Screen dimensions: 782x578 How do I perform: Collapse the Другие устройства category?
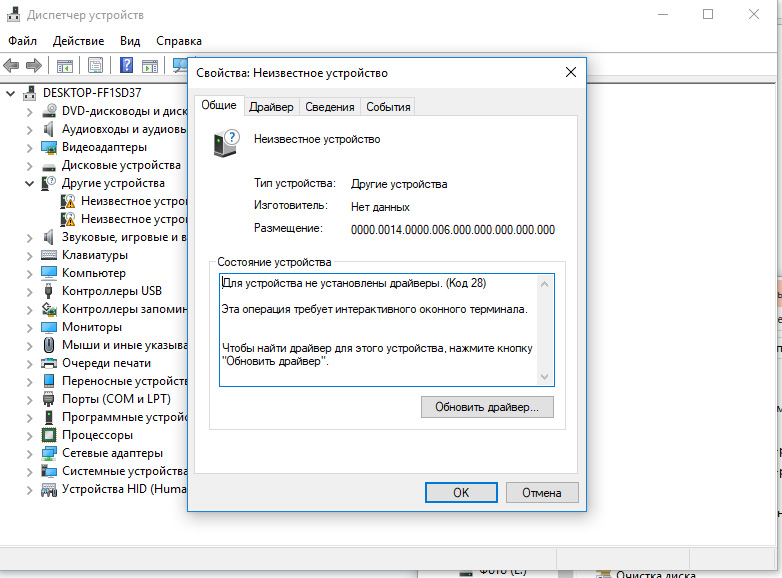click(29, 184)
